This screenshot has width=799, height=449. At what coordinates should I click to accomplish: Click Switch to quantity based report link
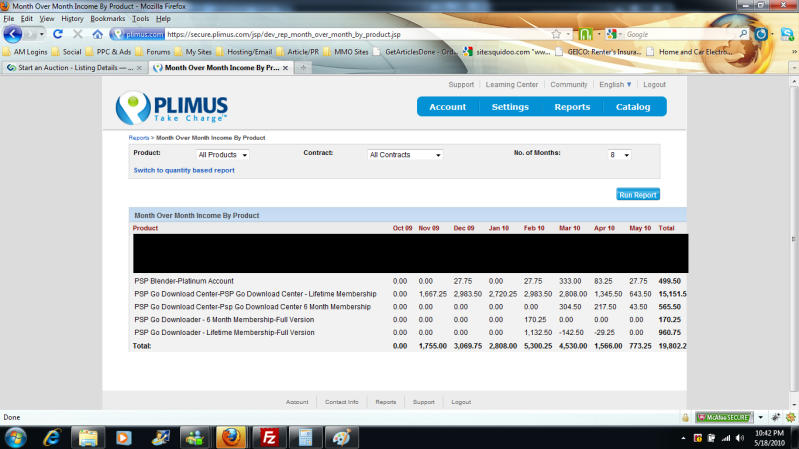tap(184, 170)
